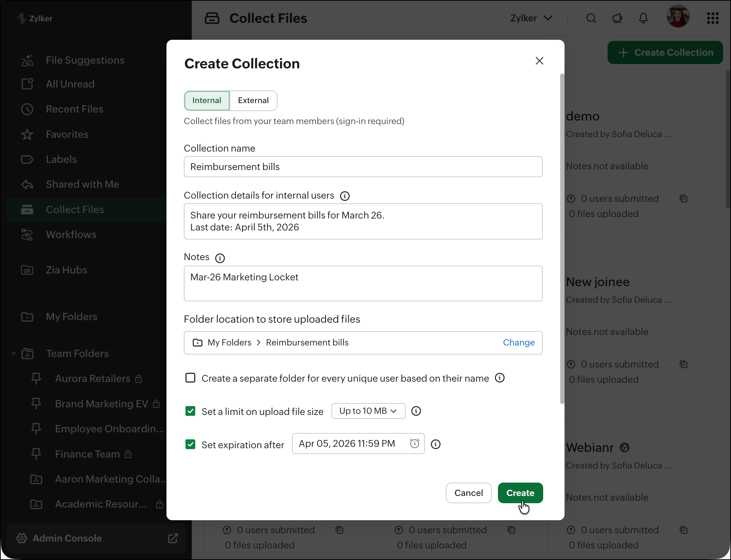Click copy link icon on demo collection
Viewport: 731px width, 560px height.
684,199
